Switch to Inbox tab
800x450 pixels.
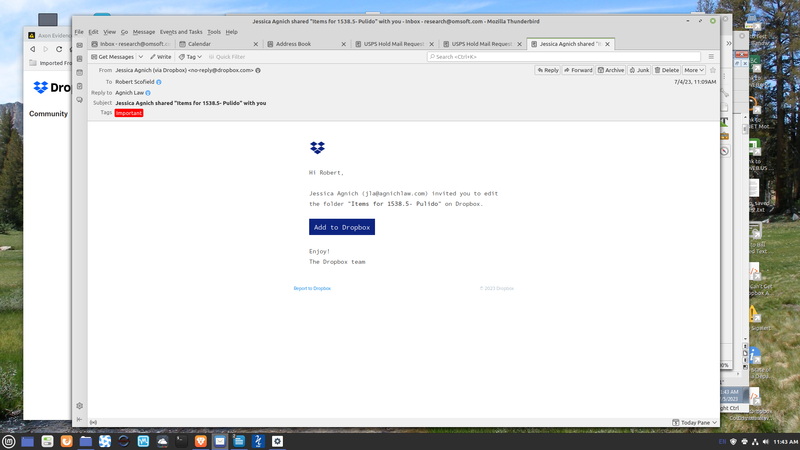point(131,44)
